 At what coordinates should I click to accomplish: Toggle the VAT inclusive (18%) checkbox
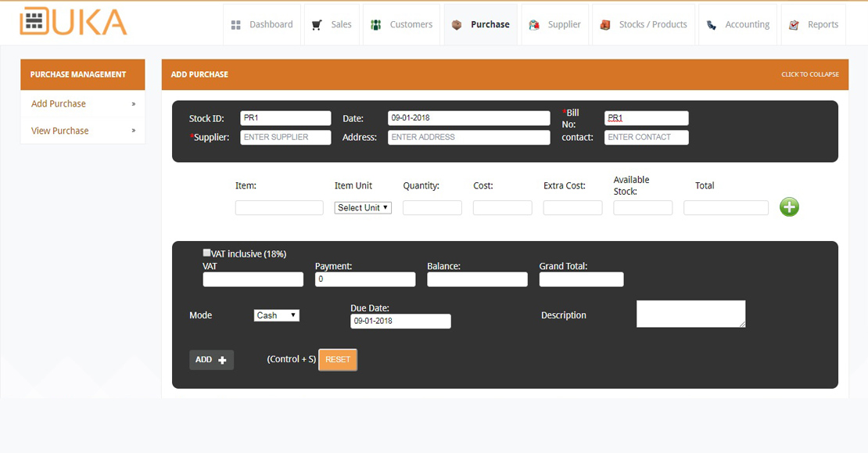tap(206, 253)
